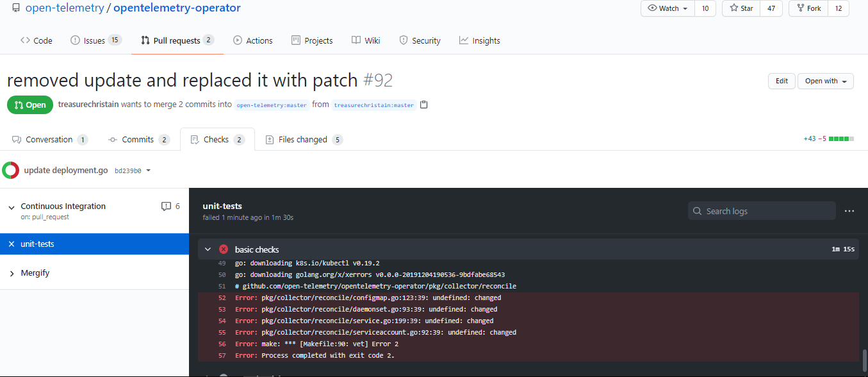Star the repository
Screen dimensions: 868x377
click(741, 8)
